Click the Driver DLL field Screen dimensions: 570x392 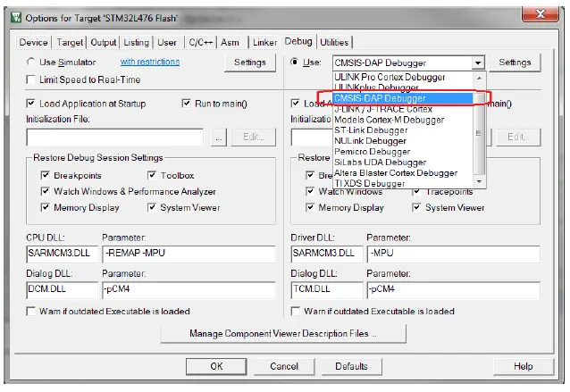click(x=327, y=254)
